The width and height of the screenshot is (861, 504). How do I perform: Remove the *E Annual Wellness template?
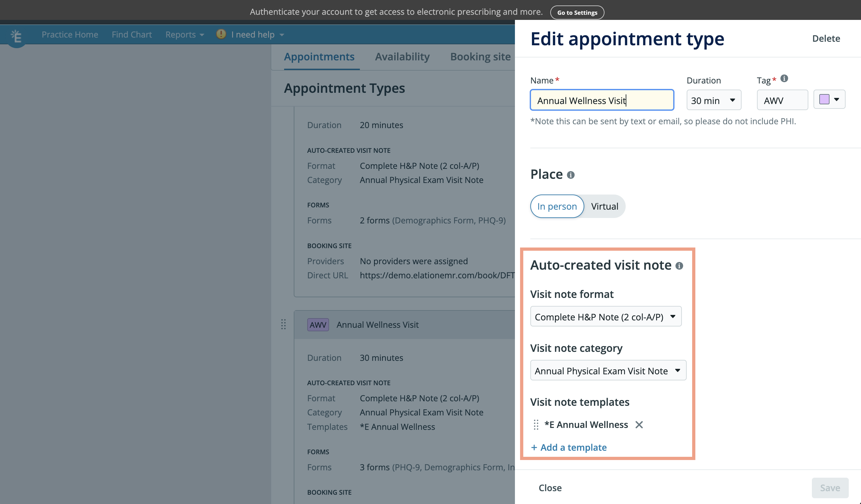point(639,425)
